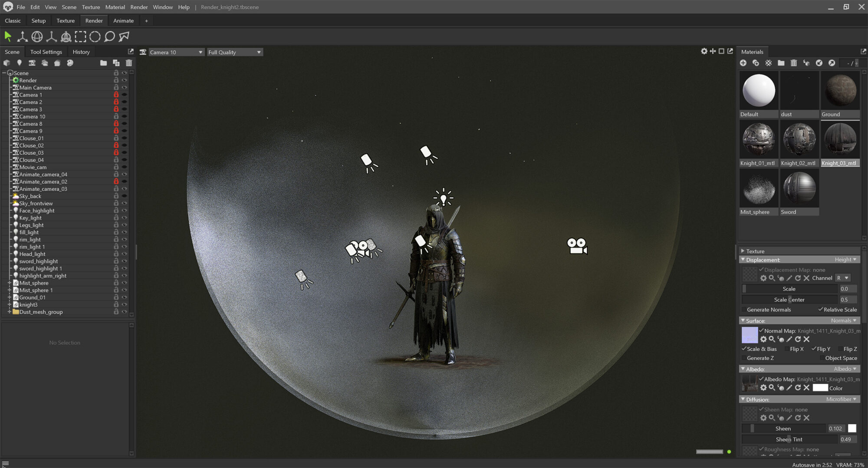Pop out the viewport window
The image size is (868, 468).
click(x=730, y=51)
